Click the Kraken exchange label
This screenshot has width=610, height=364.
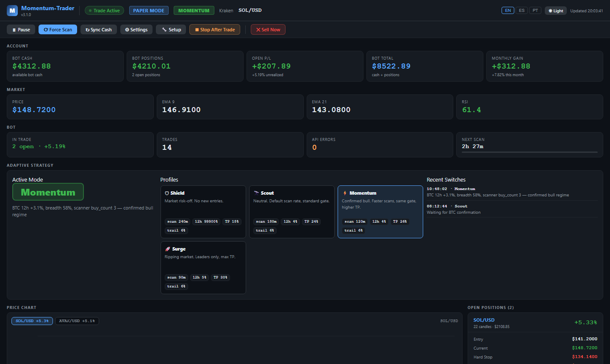(x=226, y=11)
